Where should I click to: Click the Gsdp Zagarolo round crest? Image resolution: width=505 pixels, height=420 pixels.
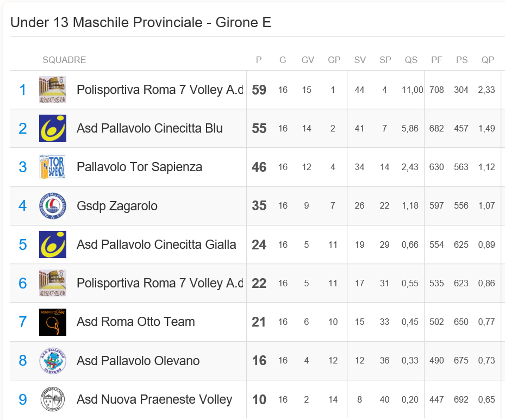53,206
